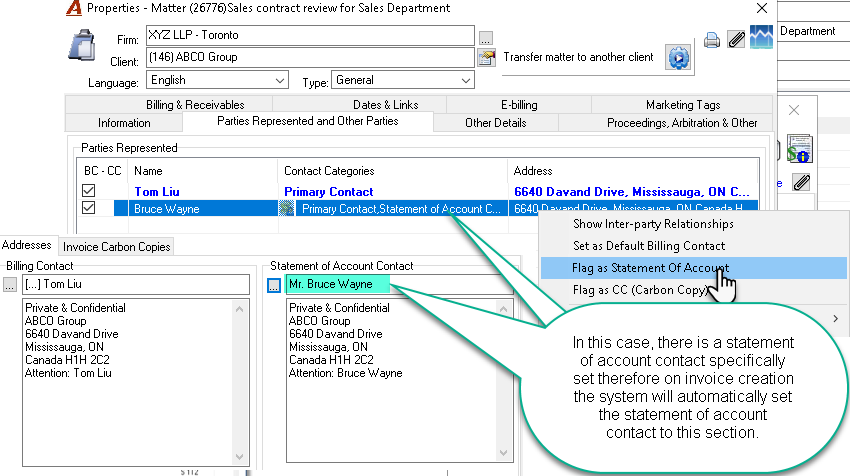Image resolution: width=850 pixels, height=476 pixels.
Task: Click Attention: Tom Liu line in billing address
Action: 68,373
